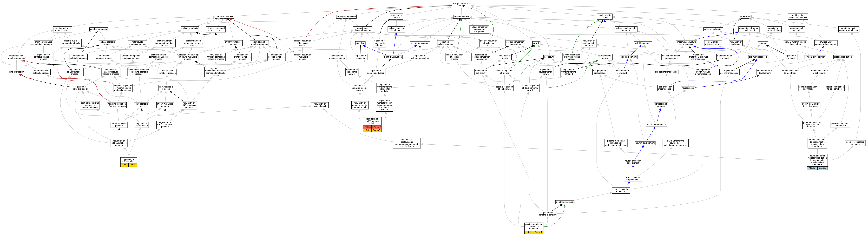This screenshot has height=236, width=868.
Task: Select the 'cell differentiation' node
Action: point(643,43)
